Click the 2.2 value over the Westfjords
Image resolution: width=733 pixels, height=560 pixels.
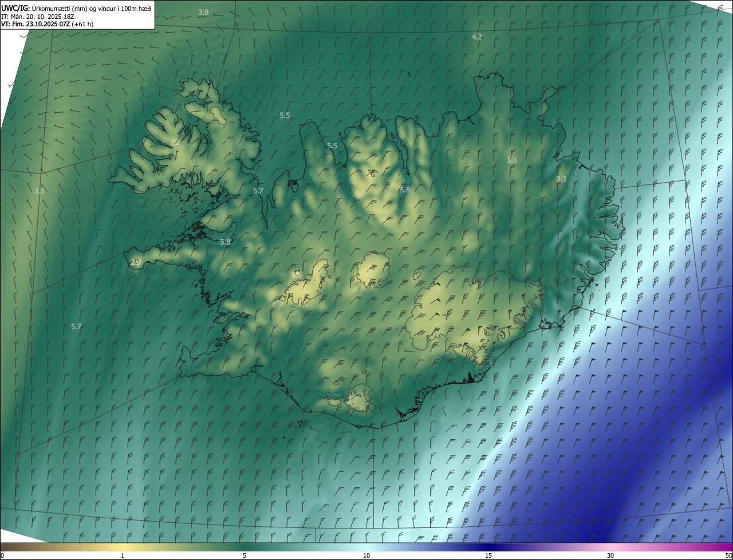click(175, 142)
